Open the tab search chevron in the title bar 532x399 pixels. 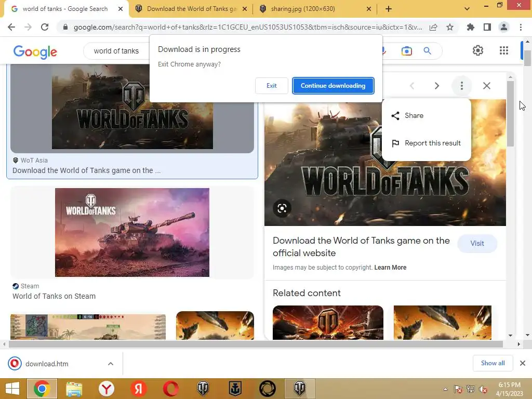coord(467,9)
